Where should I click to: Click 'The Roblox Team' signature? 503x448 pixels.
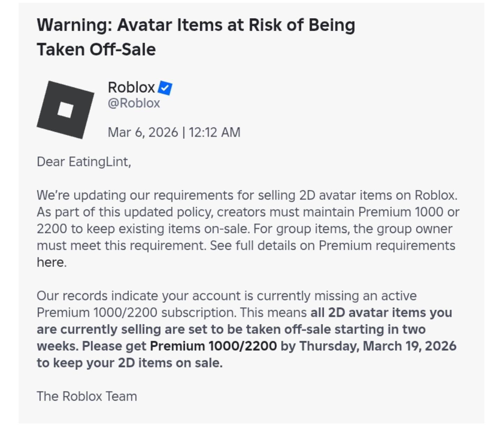point(87,396)
